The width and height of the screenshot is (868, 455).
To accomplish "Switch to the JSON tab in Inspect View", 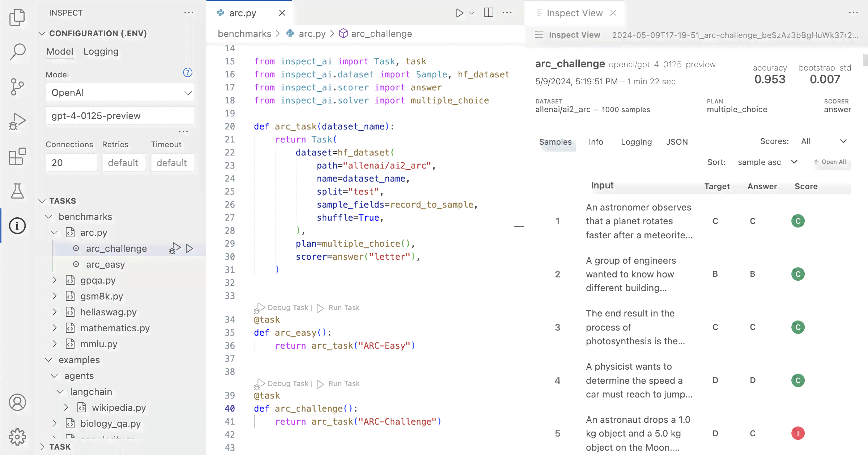I will [677, 142].
